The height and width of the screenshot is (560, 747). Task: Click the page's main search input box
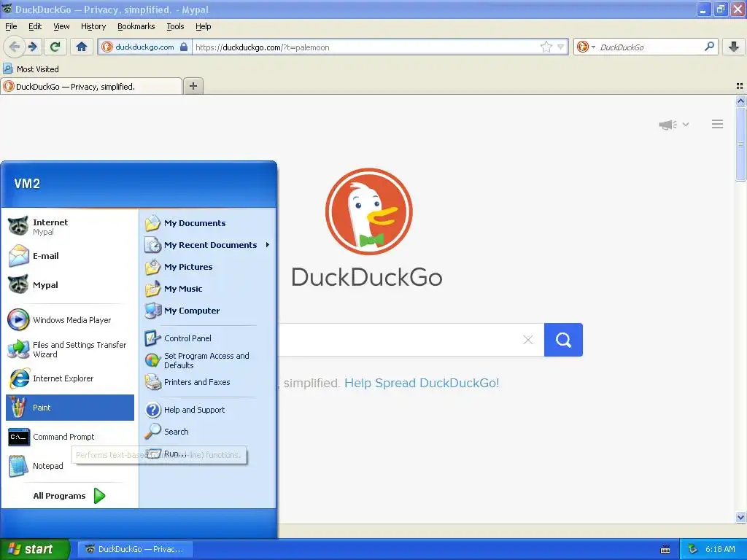coord(399,340)
